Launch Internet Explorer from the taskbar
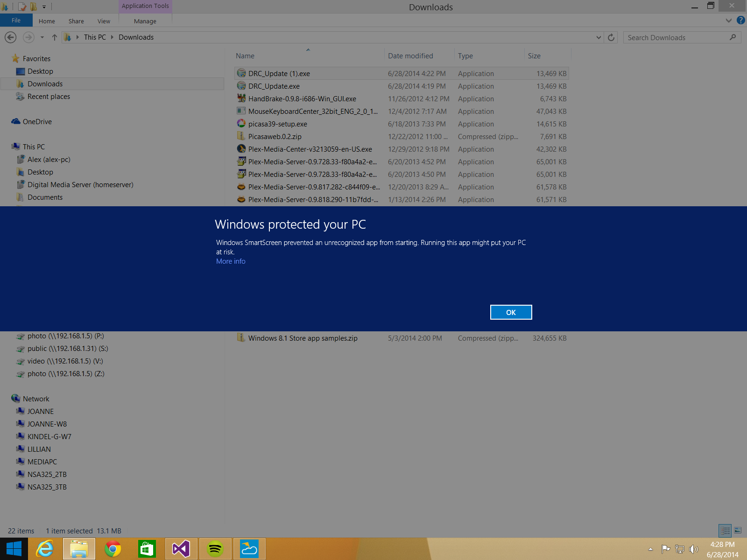 [x=45, y=549]
